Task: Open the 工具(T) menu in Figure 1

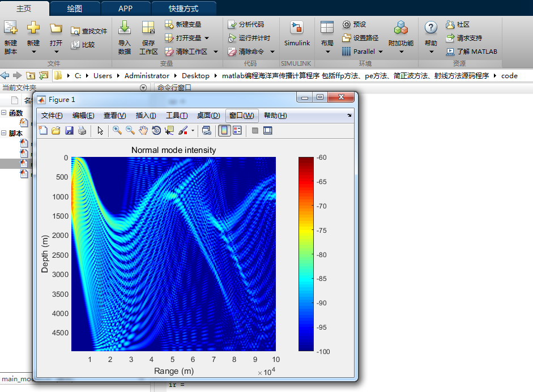Action: coord(177,116)
